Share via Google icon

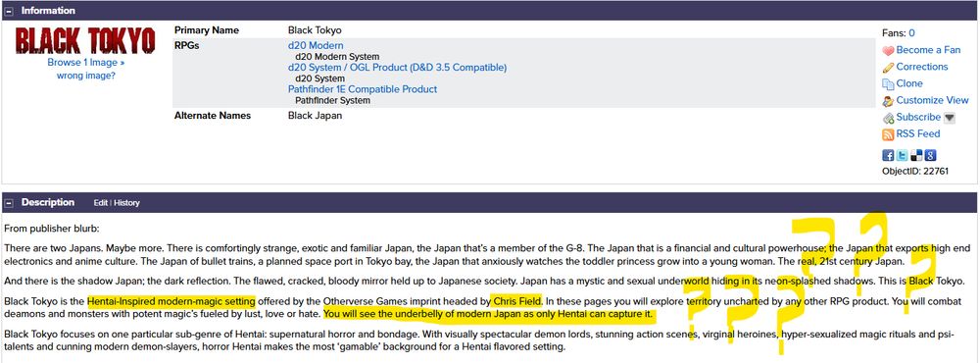tap(931, 156)
